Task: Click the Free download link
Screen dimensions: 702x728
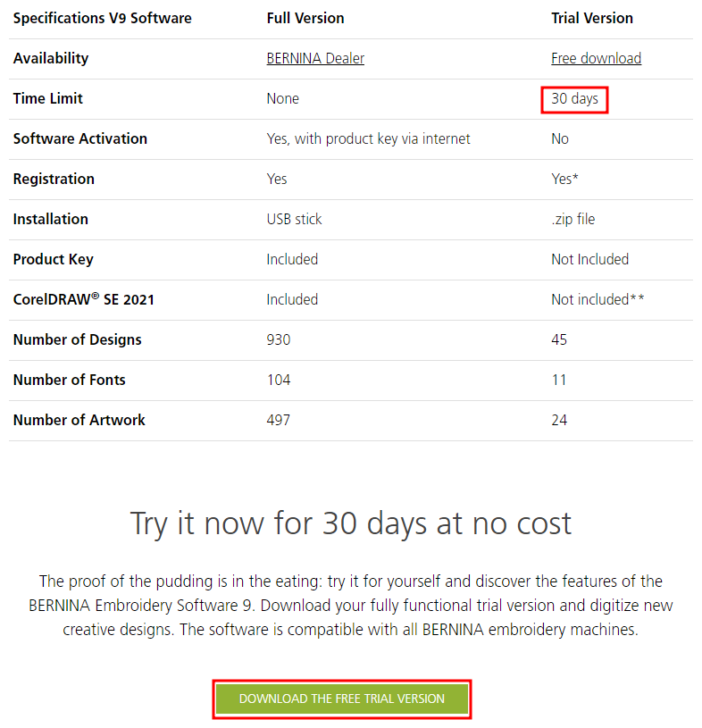Action: point(596,58)
